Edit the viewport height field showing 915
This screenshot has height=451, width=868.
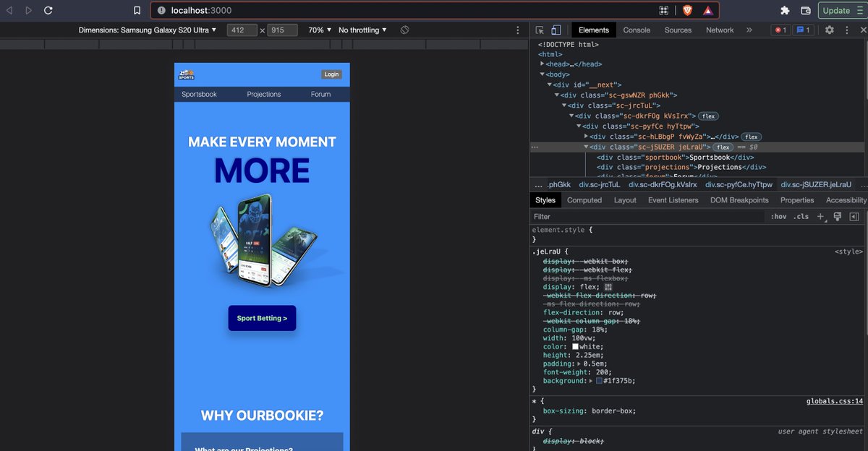tap(282, 30)
